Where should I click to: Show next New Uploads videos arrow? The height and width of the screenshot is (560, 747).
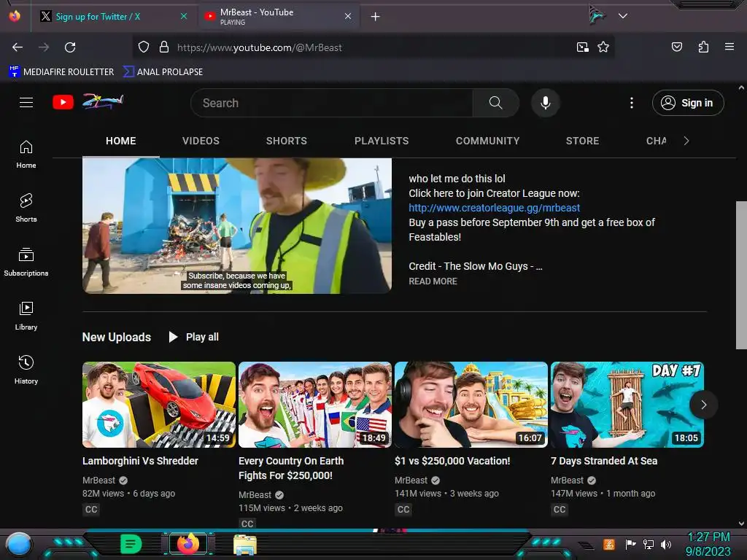click(704, 405)
